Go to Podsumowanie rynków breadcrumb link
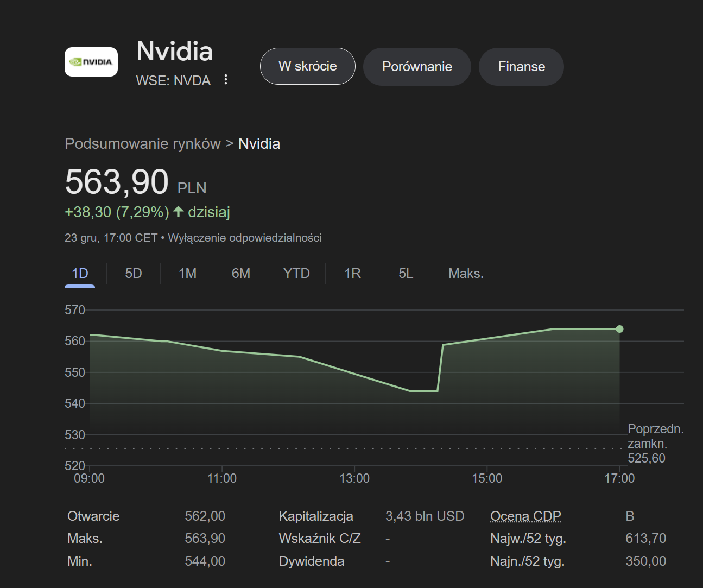 tap(142, 144)
